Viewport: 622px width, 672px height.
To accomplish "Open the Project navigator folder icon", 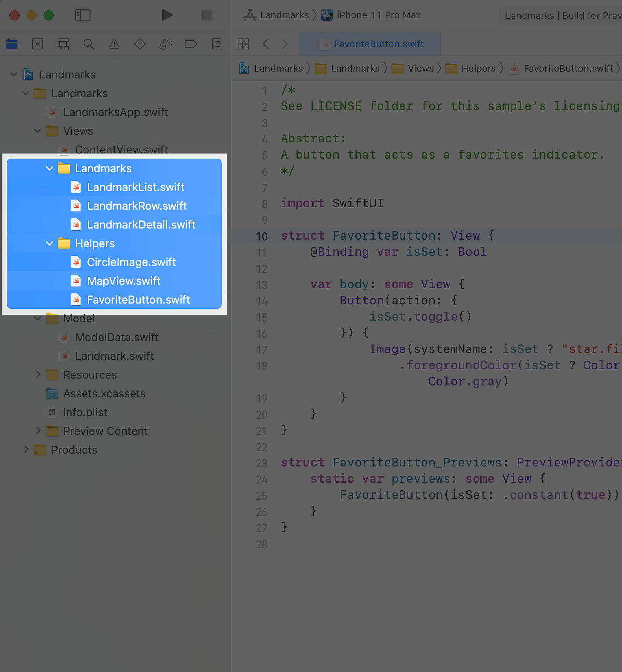I will (x=12, y=44).
